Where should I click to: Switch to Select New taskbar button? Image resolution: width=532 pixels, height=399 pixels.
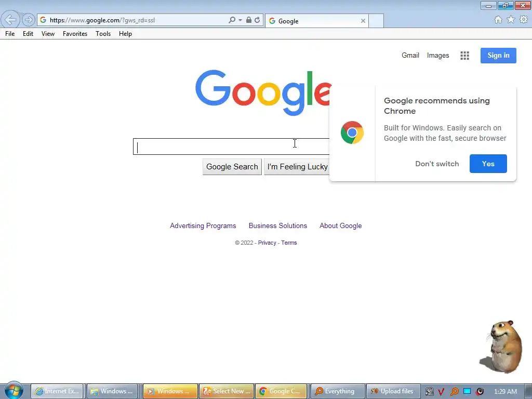point(227,391)
